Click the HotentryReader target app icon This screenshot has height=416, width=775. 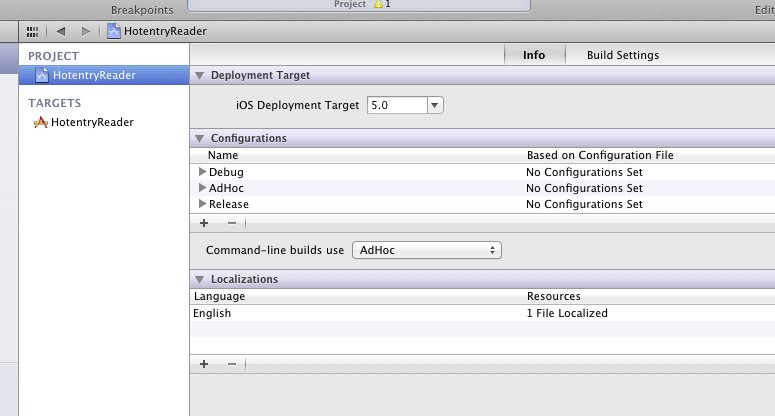(x=41, y=122)
